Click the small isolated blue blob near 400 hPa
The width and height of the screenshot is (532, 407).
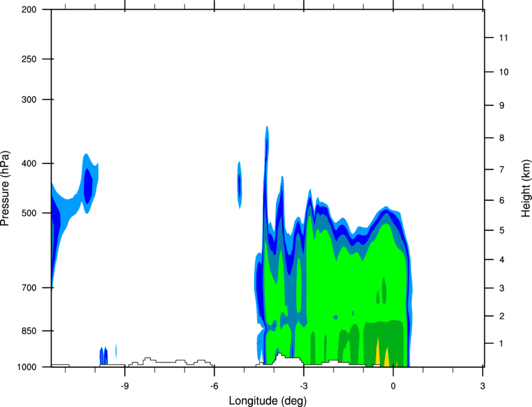point(240,185)
